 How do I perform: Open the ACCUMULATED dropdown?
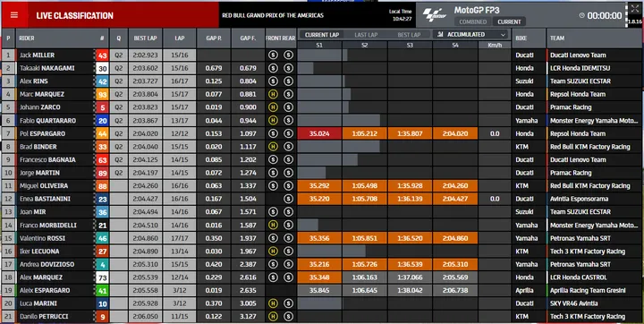point(470,35)
